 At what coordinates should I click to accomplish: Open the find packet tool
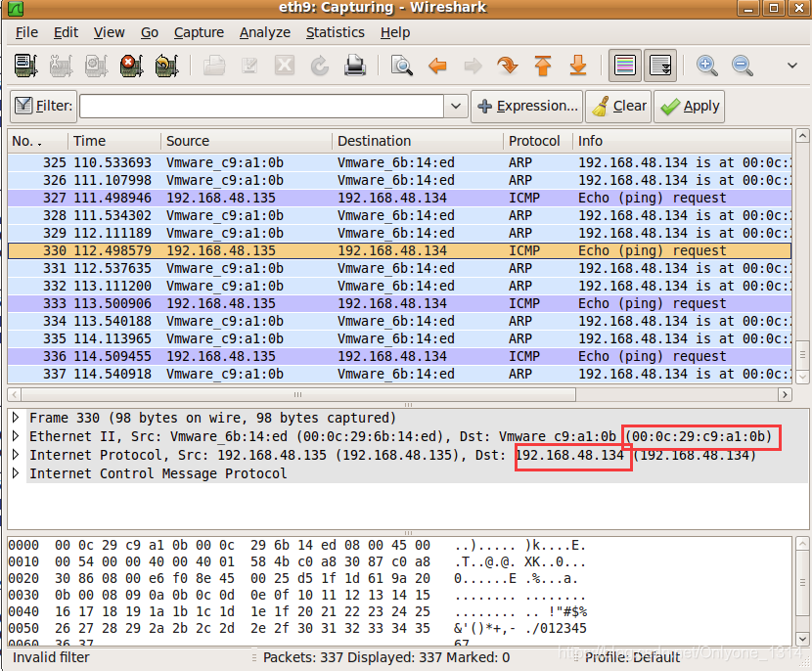pos(402,66)
